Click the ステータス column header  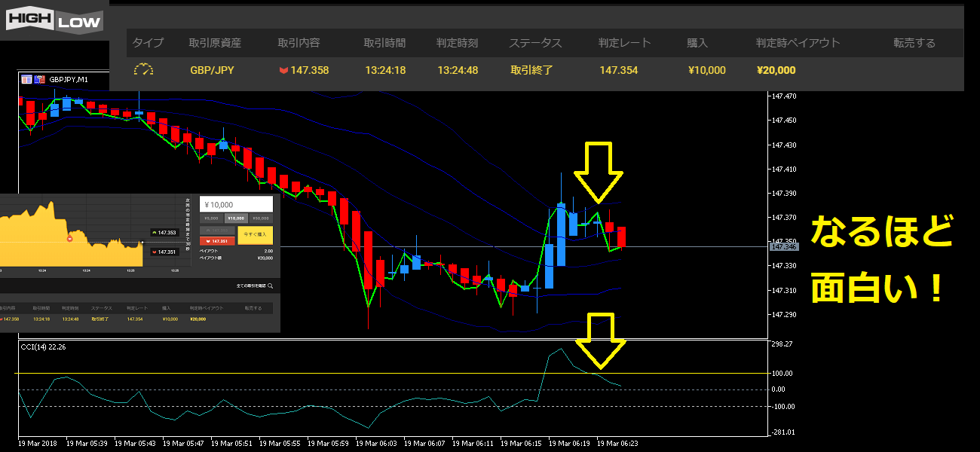pos(535,43)
